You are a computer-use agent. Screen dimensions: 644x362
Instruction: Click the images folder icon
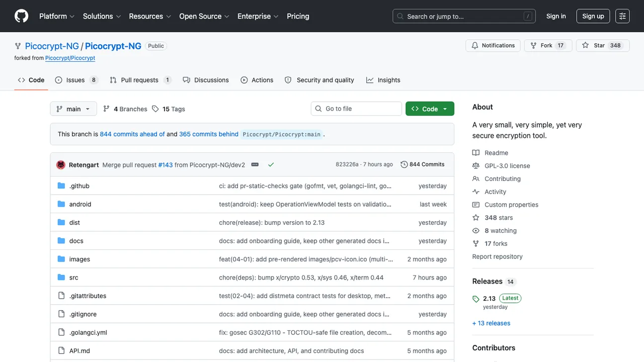[61, 259]
